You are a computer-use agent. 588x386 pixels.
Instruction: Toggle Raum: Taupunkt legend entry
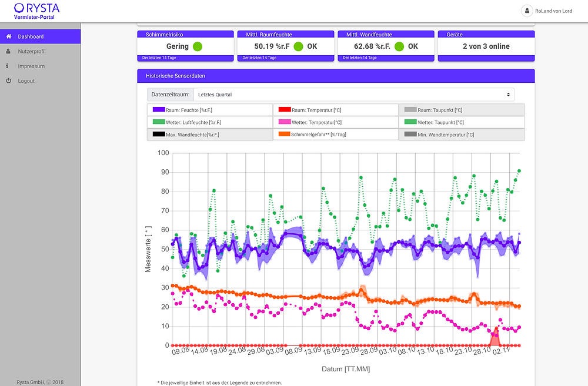(462, 110)
